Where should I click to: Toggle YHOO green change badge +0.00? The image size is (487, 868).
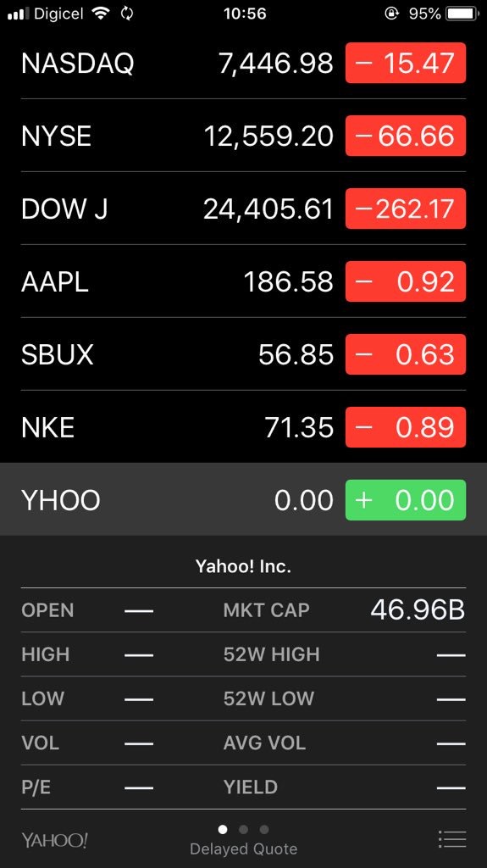406,500
